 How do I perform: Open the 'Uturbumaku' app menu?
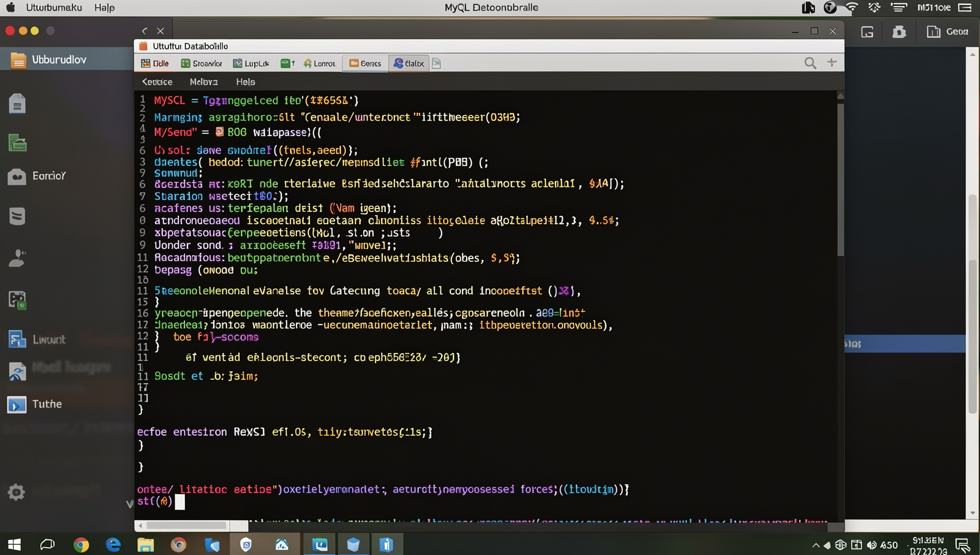coord(54,7)
